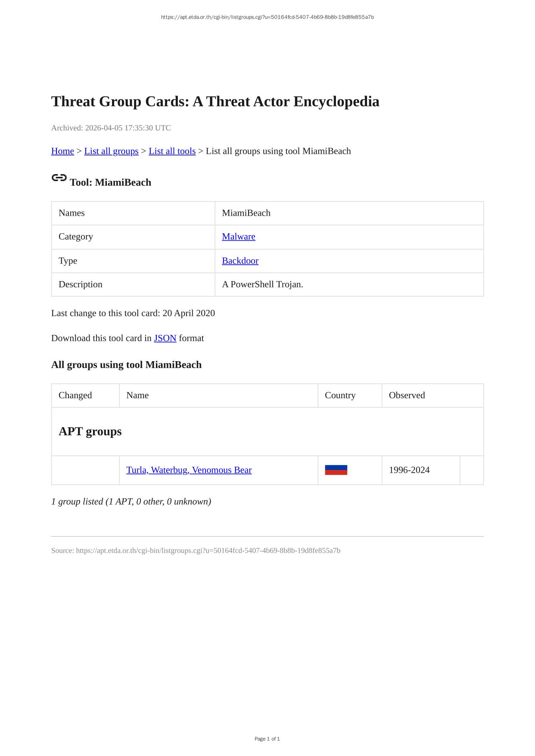Click the Name column header
The width and height of the screenshot is (535, 756).
[x=137, y=396]
